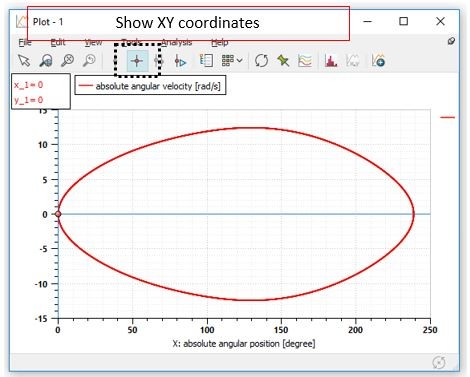Select the arrow pointer tool

(24, 61)
